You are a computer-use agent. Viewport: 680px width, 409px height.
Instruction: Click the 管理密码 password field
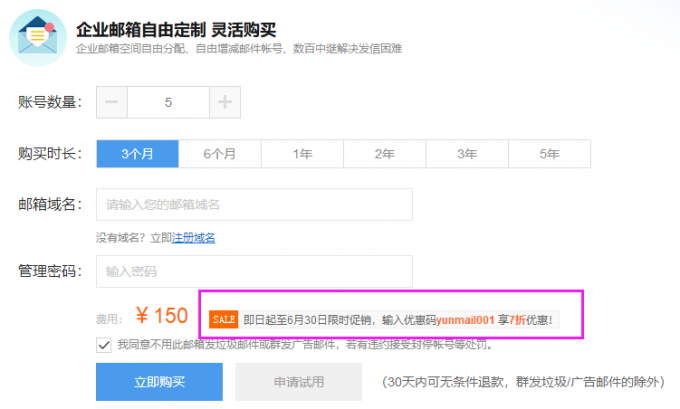(x=254, y=271)
